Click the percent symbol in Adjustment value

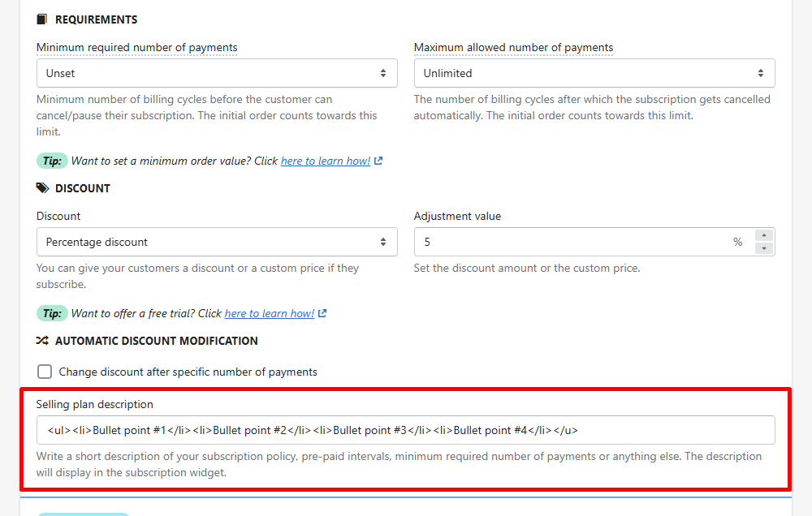737,242
